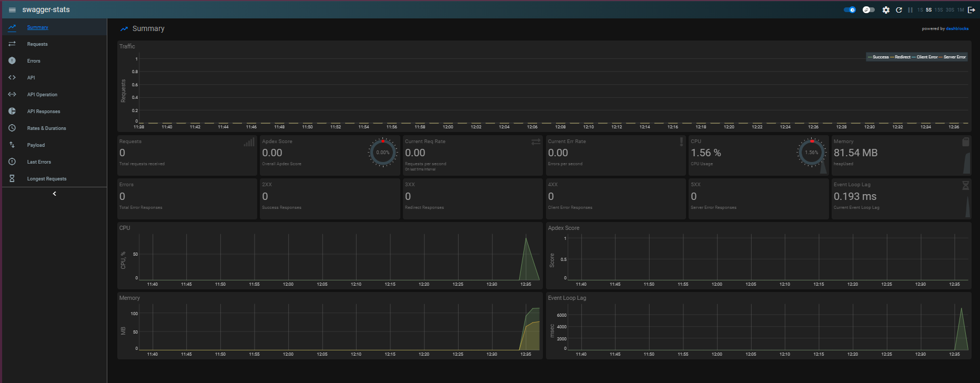The height and width of the screenshot is (383, 980).
Task: Click the CPU usage gauge showing 1.56%
Action: click(x=811, y=153)
